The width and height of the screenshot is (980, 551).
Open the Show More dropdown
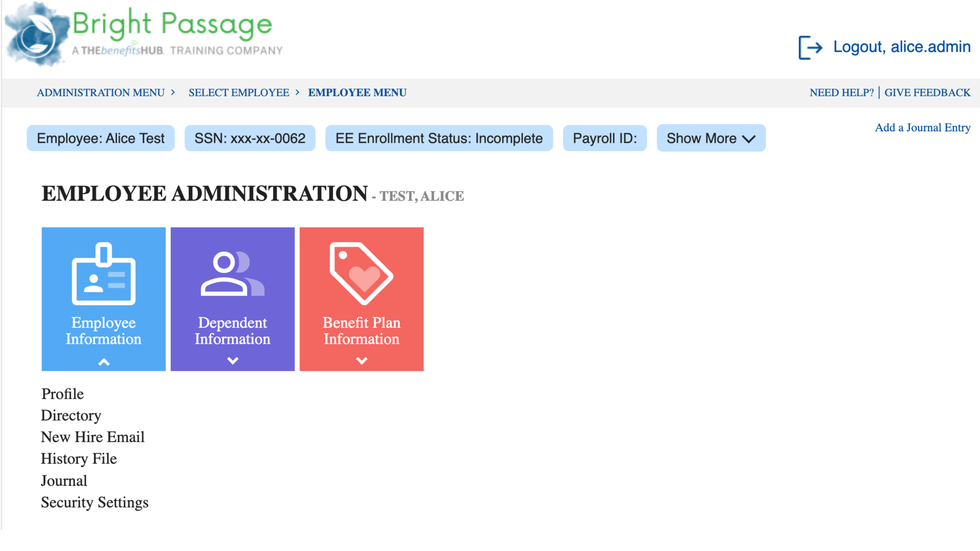click(710, 138)
